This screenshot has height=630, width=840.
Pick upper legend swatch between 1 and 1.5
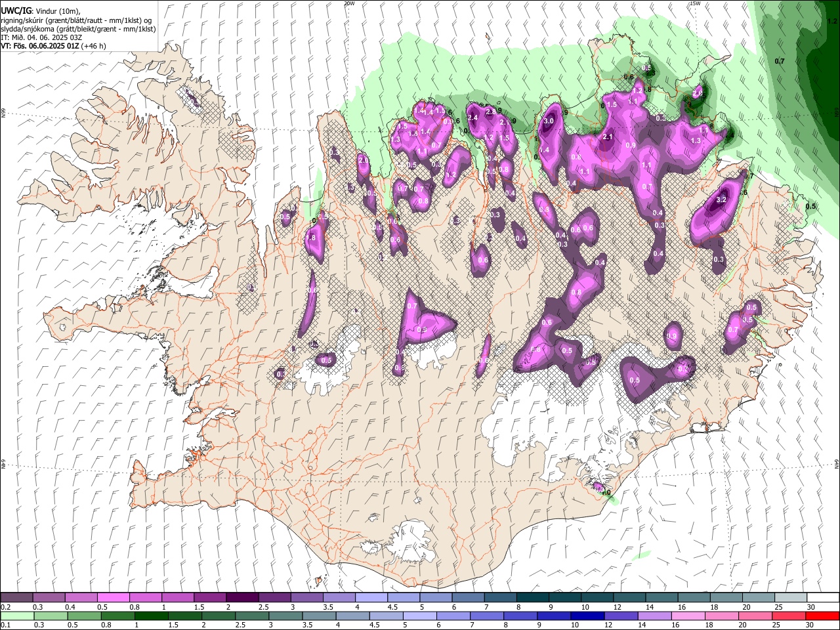(x=177, y=597)
